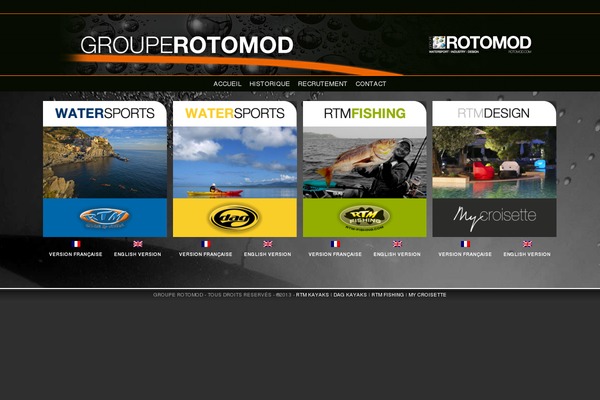Click the yellow Watersports card heading

[x=235, y=113]
